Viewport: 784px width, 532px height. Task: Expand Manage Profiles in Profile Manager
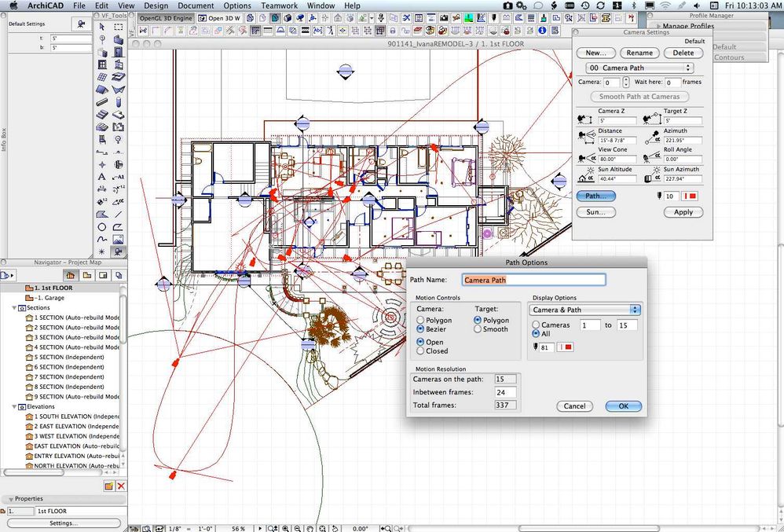coord(659,26)
